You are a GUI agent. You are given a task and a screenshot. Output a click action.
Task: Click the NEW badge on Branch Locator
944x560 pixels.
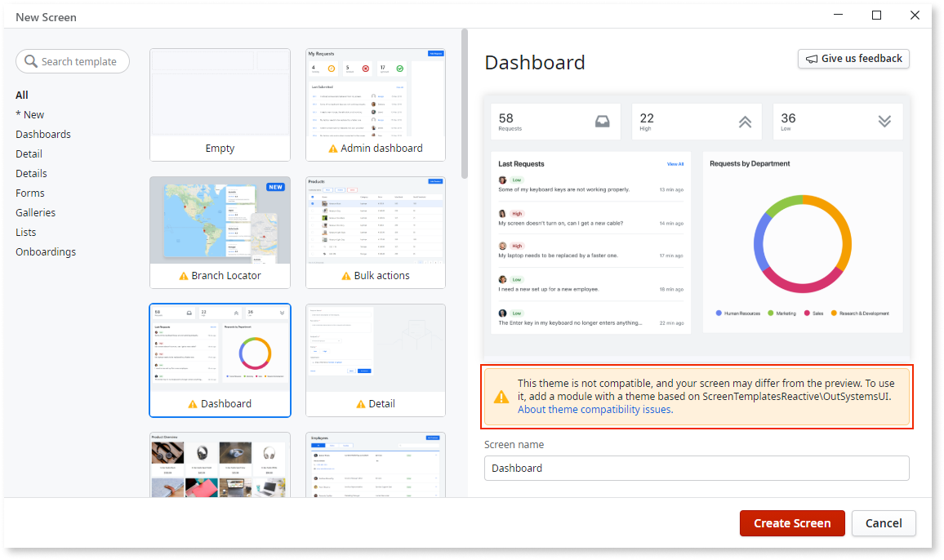point(276,186)
